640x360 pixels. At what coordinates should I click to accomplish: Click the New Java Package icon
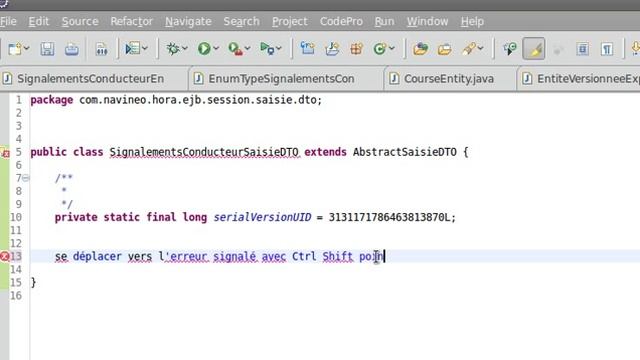click(x=332, y=49)
